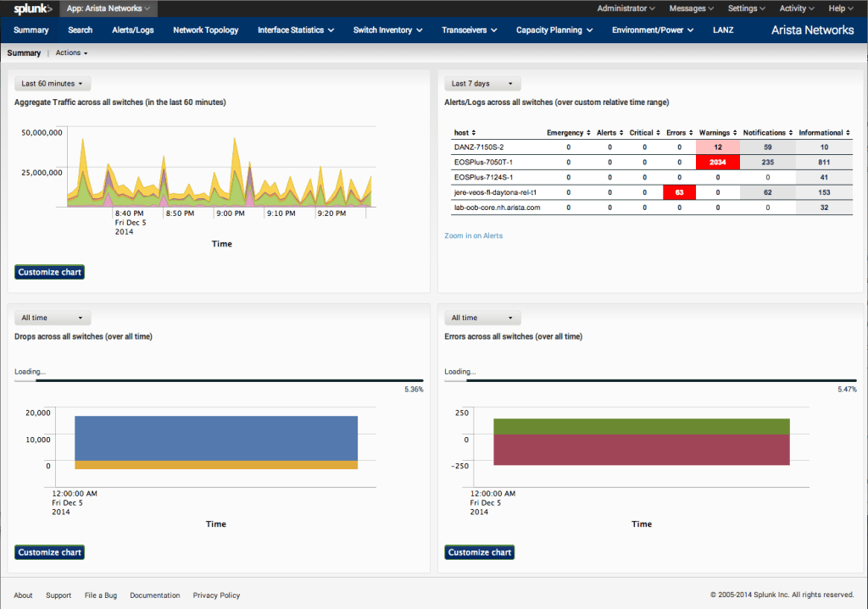
Task: Sort table by Alerts column
Action: click(x=610, y=133)
